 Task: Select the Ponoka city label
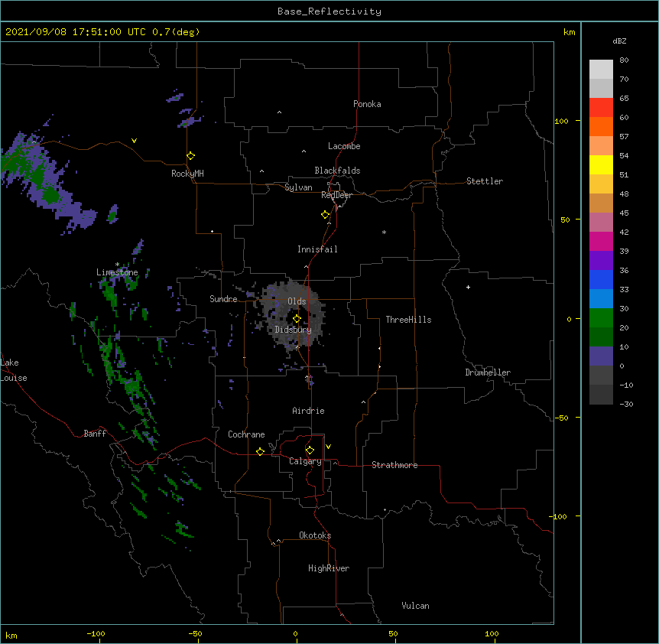(367, 104)
